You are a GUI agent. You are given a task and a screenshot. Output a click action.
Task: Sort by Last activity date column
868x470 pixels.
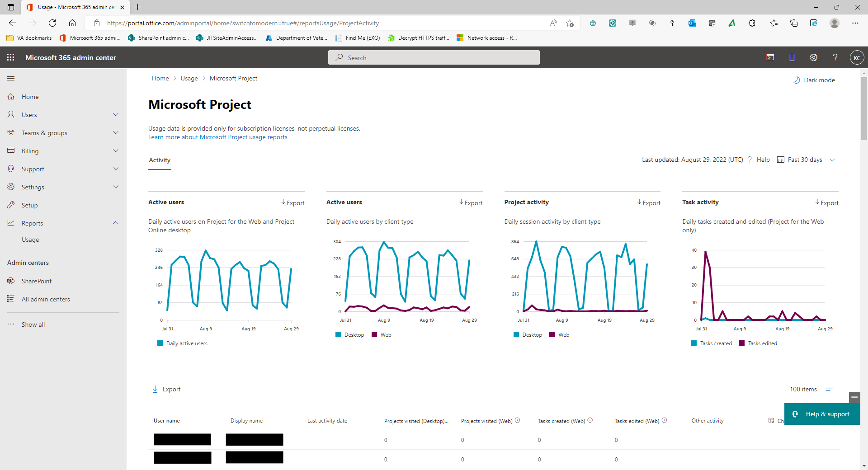coord(327,421)
